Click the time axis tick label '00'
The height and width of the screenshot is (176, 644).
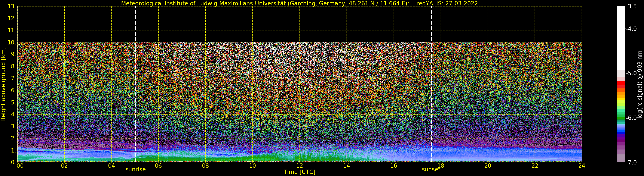click(20, 166)
